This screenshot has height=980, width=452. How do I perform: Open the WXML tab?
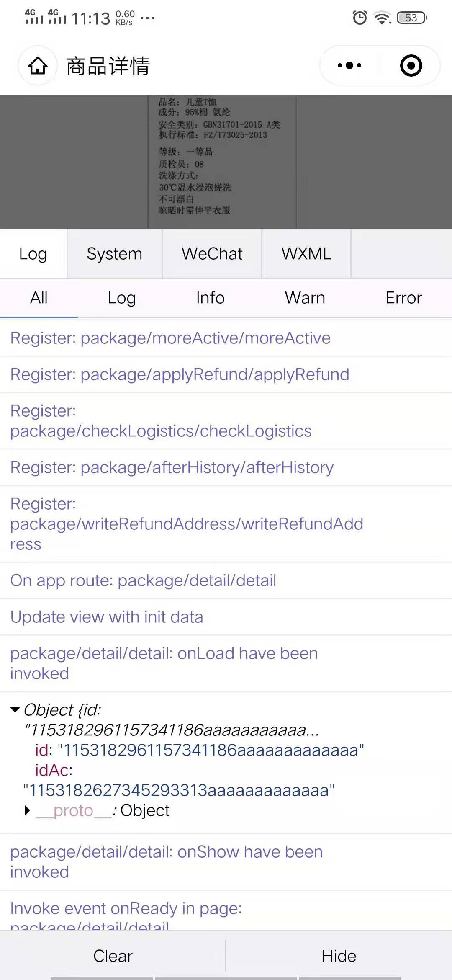pos(306,254)
